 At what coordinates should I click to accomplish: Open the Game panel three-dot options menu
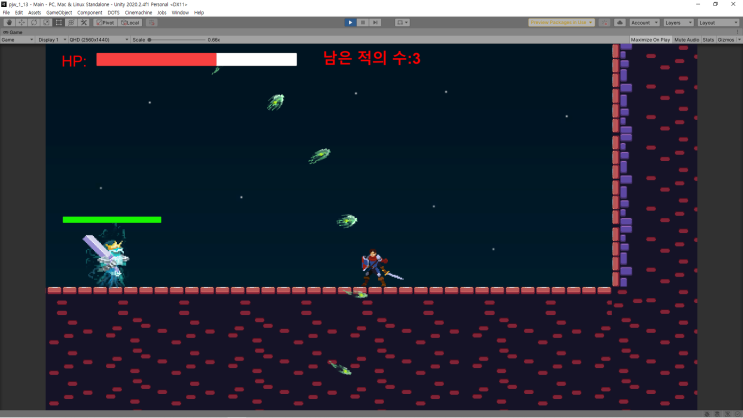pos(738,32)
